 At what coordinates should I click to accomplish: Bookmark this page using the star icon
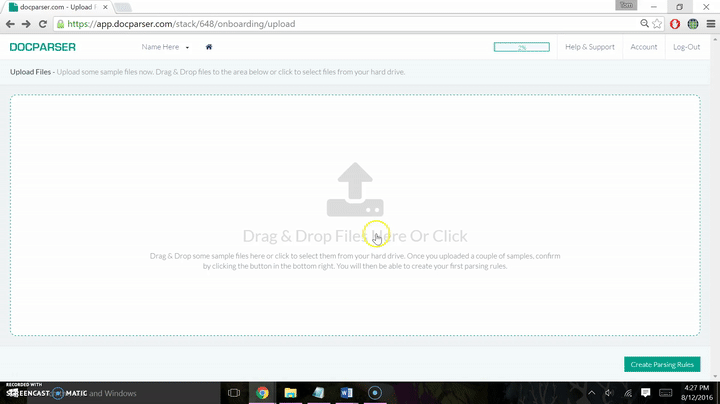pos(657,23)
